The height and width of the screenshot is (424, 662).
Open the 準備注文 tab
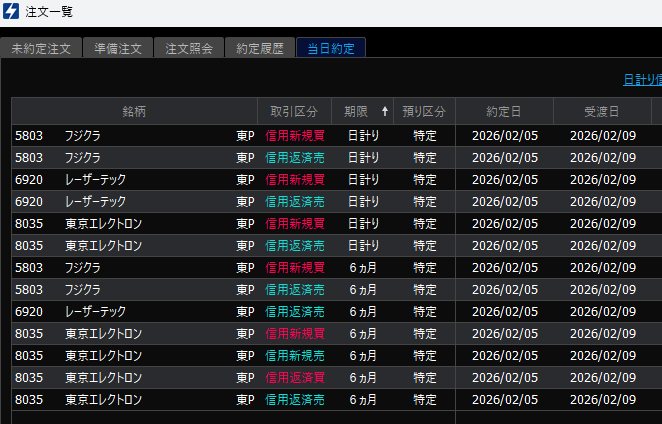click(x=118, y=48)
